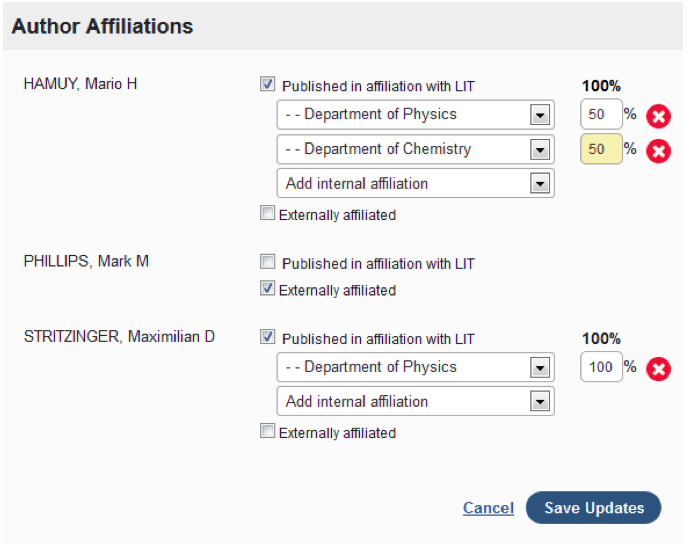The height and width of the screenshot is (549, 688).
Task: Select Stritzinger's 100 percent input field
Action: (x=600, y=367)
